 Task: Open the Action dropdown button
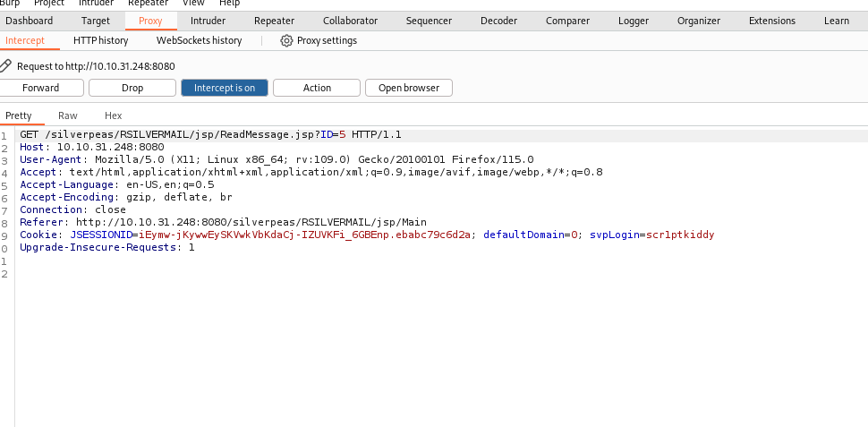click(317, 88)
